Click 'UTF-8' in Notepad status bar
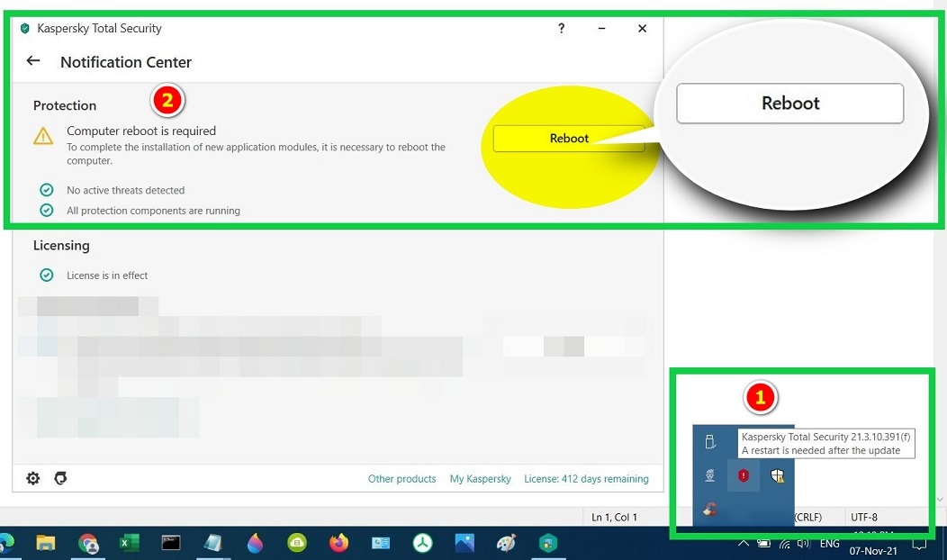 click(863, 517)
